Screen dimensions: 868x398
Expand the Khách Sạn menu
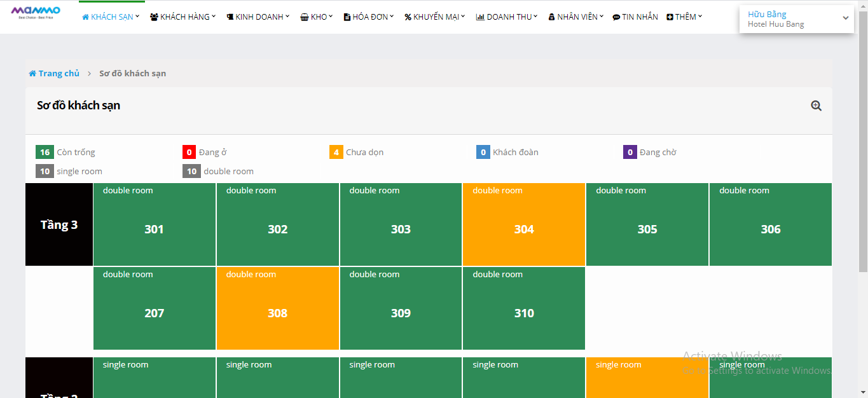[111, 17]
